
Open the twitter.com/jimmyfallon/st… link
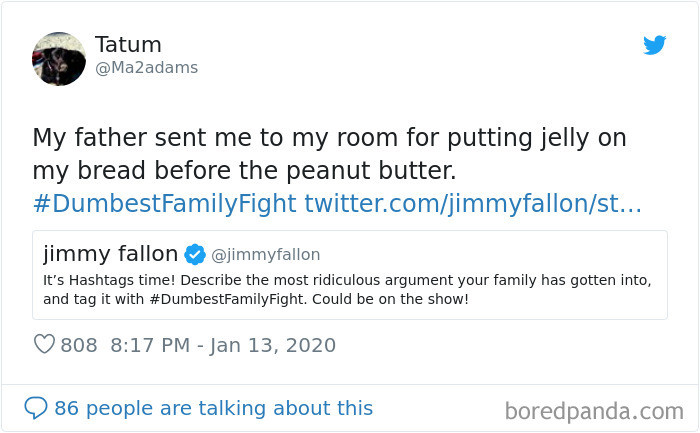click(x=472, y=204)
